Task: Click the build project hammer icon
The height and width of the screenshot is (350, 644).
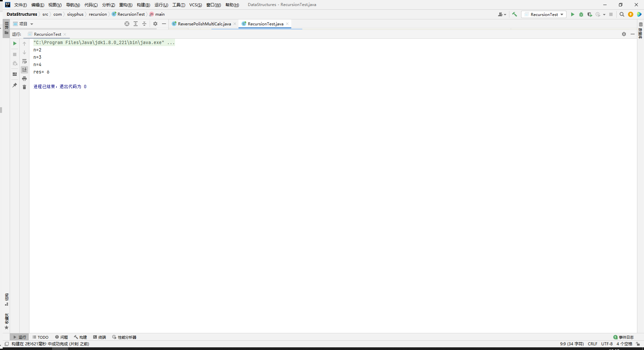Action: 514,14
